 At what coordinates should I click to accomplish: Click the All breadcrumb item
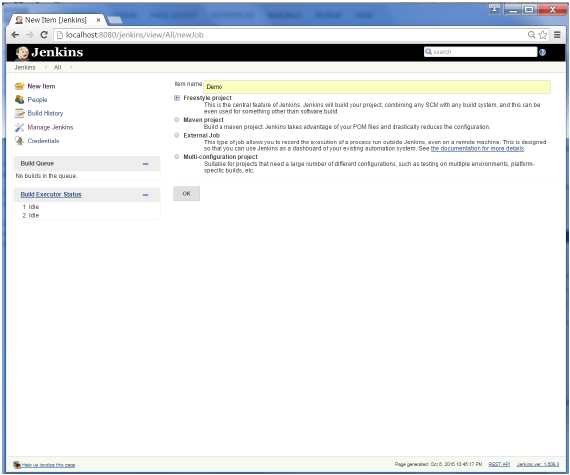(x=57, y=68)
